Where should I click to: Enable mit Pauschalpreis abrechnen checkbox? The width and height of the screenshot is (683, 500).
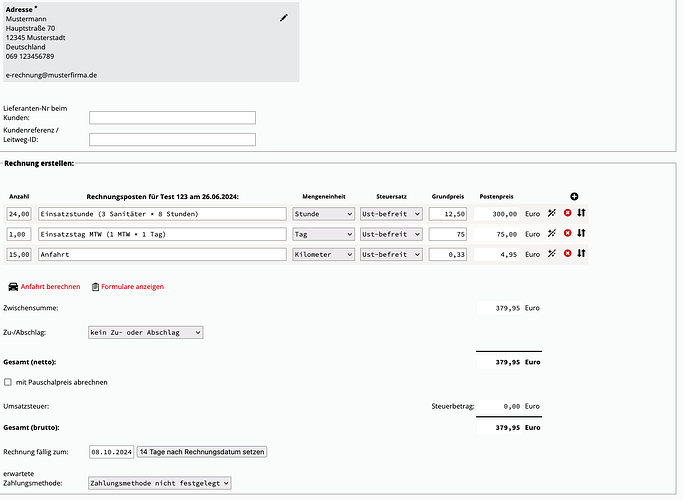tap(8, 382)
